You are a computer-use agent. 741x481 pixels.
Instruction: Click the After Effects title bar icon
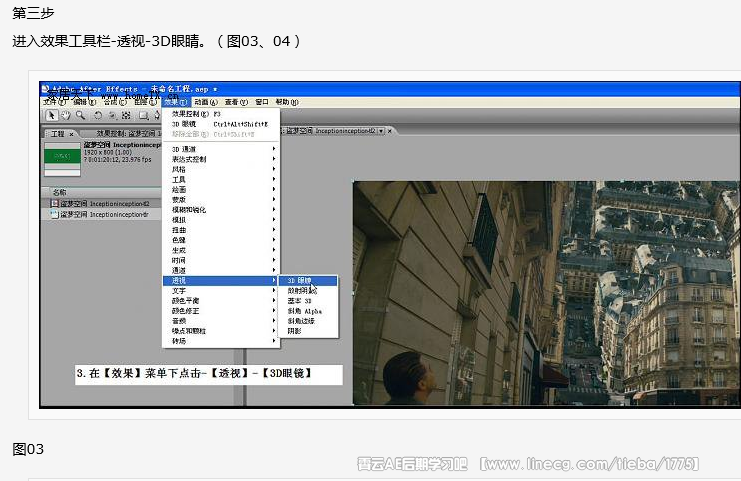(46, 89)
